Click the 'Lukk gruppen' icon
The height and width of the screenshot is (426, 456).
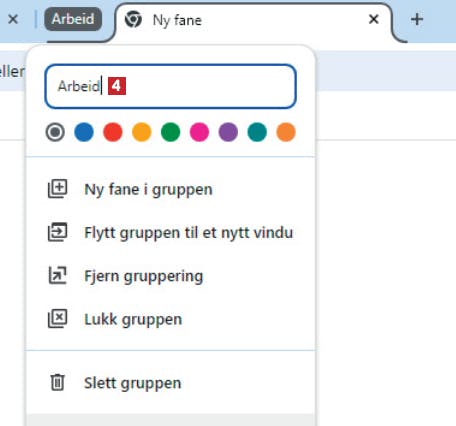57,319
